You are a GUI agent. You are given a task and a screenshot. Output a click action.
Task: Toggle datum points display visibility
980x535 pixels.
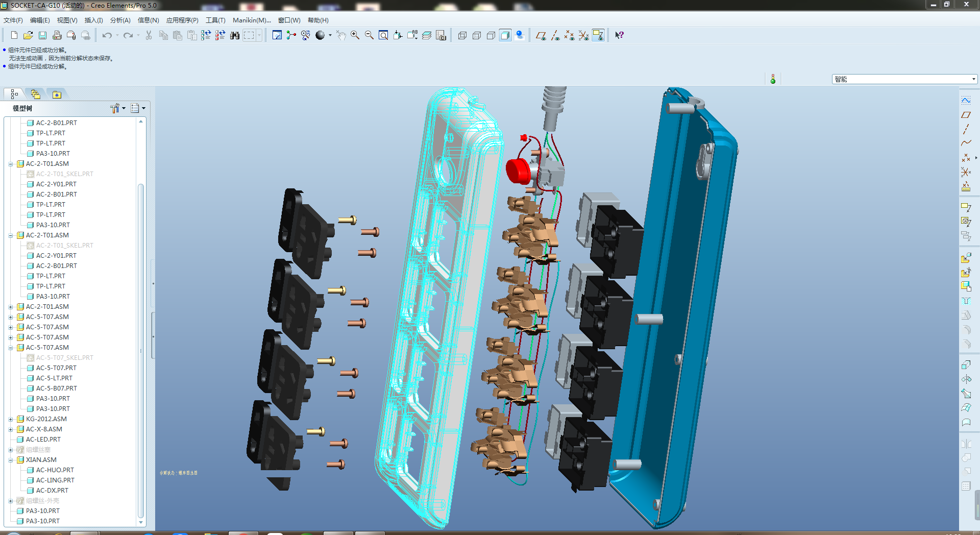[569, 35]
